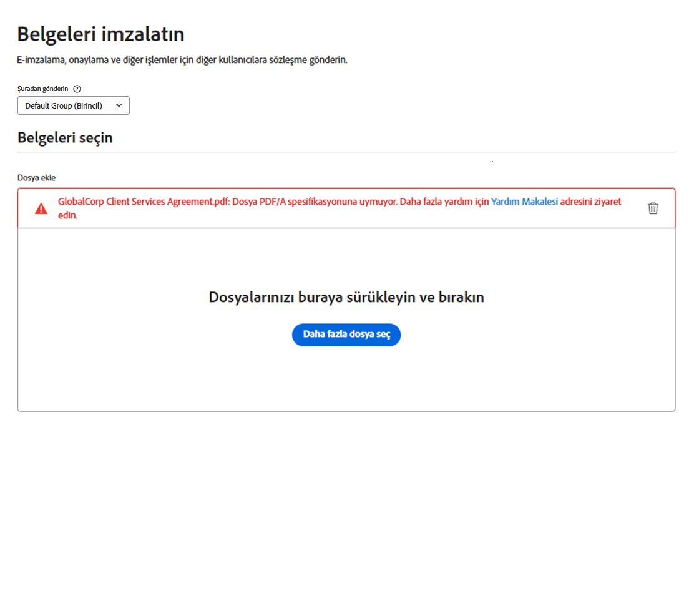
Task: Click the drag-and-drop file area heading
Action: coord(346,297)
